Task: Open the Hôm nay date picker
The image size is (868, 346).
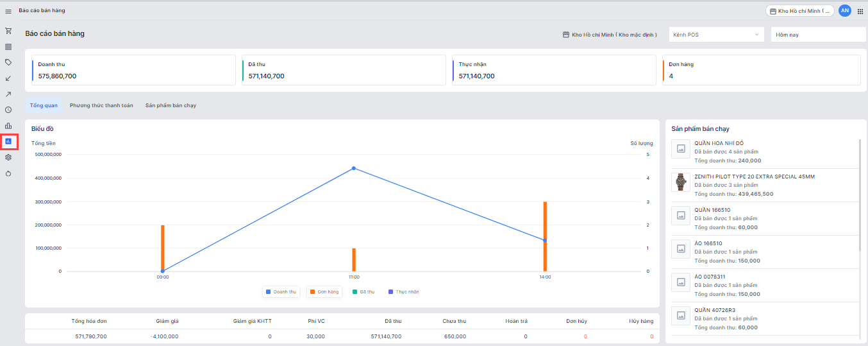Action: click(818, 35)
